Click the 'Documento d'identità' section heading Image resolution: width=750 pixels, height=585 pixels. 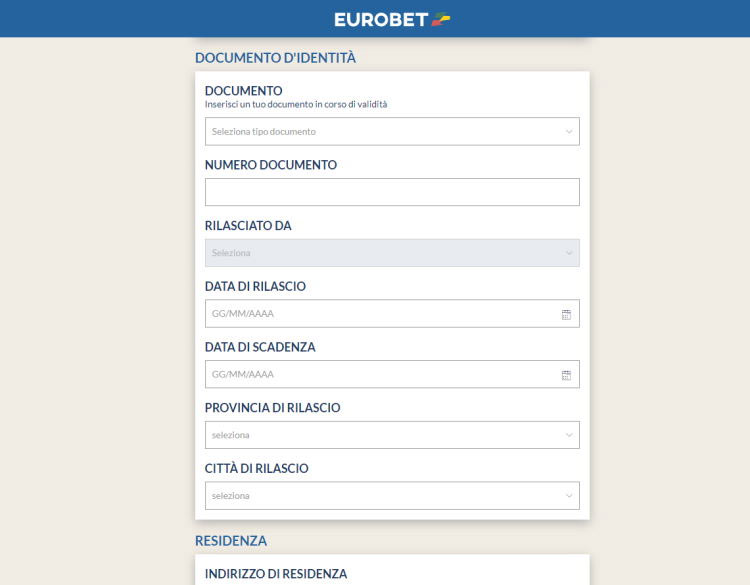point(275,58)
